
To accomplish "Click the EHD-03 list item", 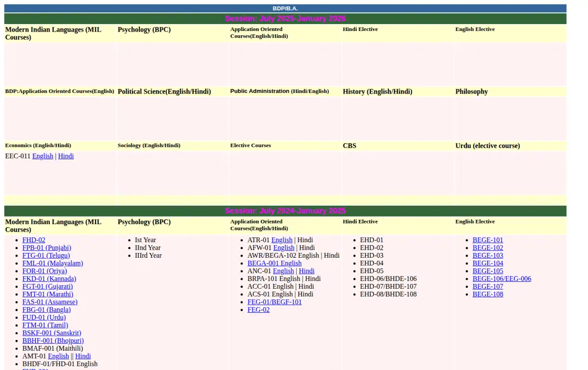I will [372, 256].
